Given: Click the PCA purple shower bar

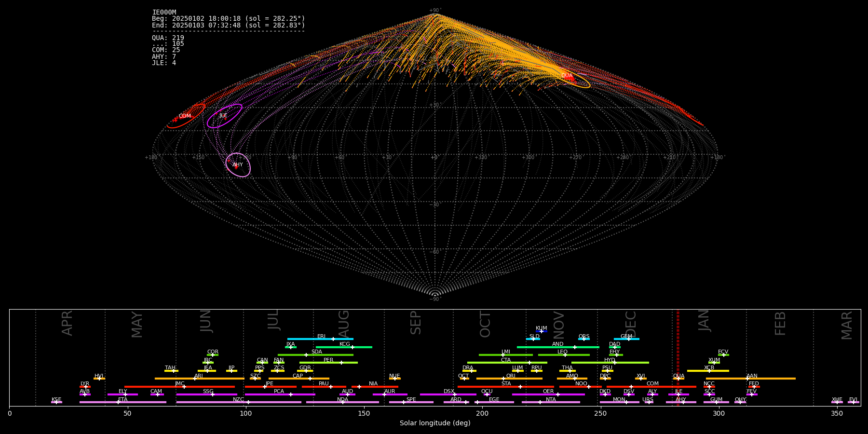Looking at the screenshot, I should (280, 394).
